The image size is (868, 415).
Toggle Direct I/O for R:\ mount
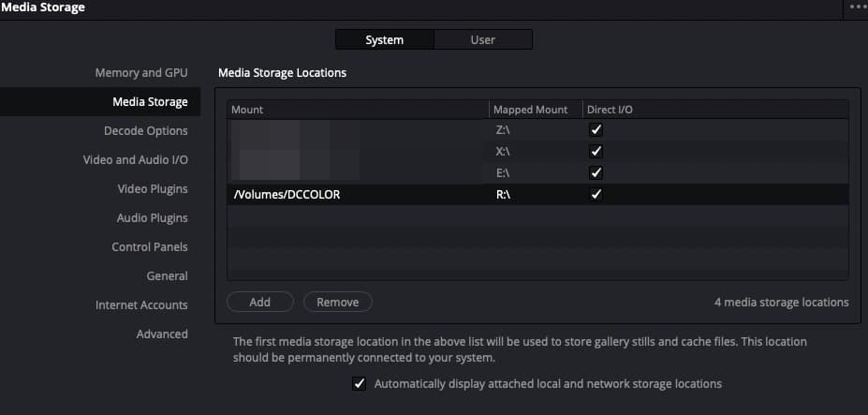click(596, 195)
